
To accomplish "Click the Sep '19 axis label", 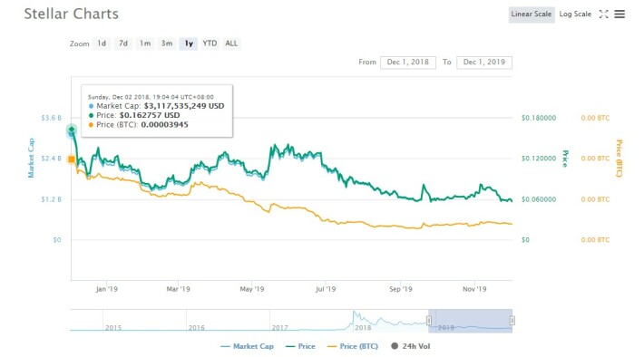I will (x=400, y=289).
